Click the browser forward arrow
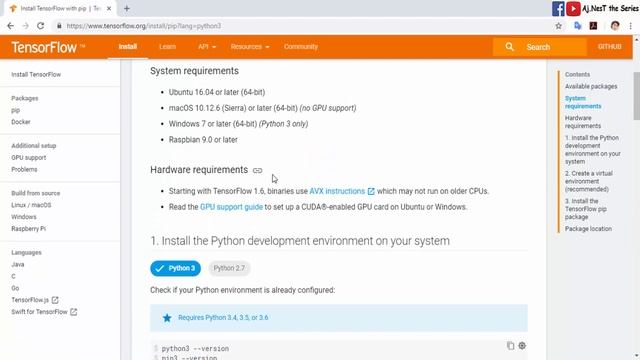The height and width of the screenshot is (360, 640). click(x=25, y=26)
